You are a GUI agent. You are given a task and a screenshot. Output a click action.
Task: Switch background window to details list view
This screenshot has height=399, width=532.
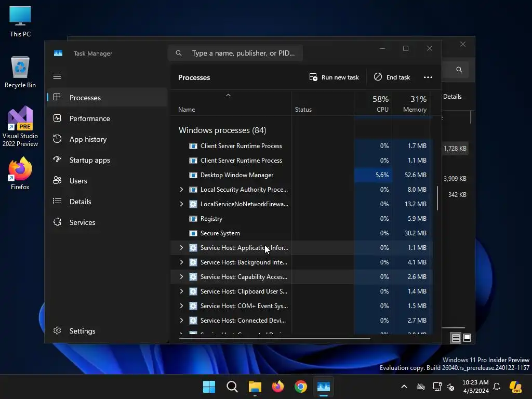456,338
